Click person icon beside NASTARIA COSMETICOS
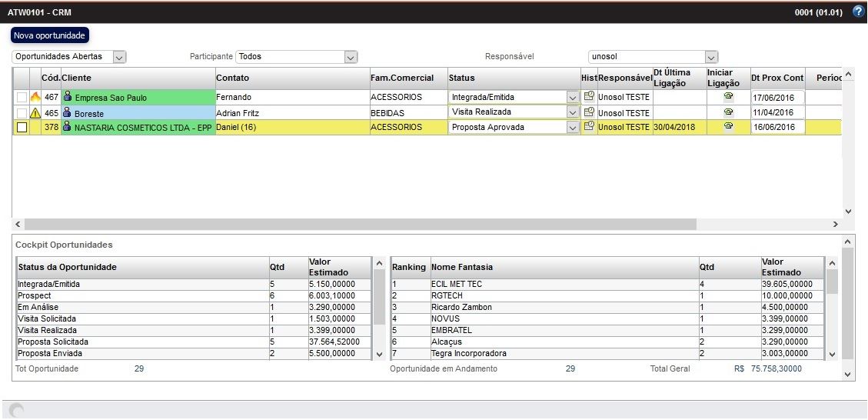 (68, 127)
